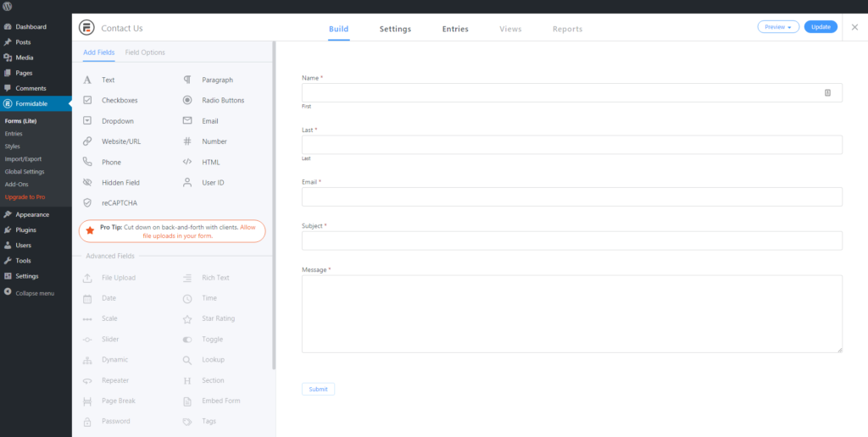Click inside the Email input field
868x437 pixels.
[x=572, y=197]
